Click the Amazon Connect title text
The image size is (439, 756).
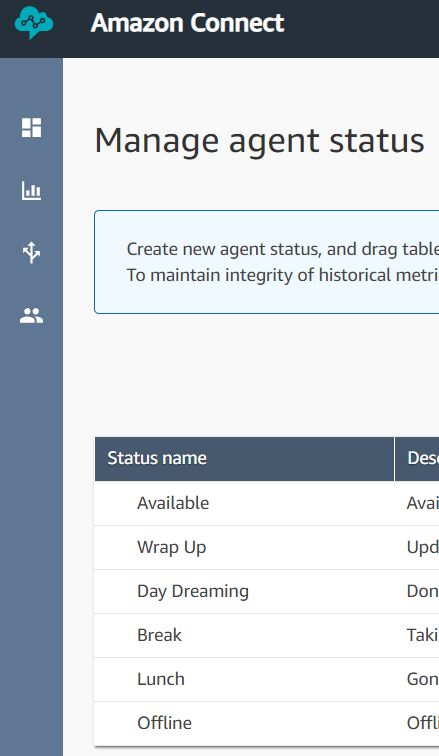click(187, 23)
